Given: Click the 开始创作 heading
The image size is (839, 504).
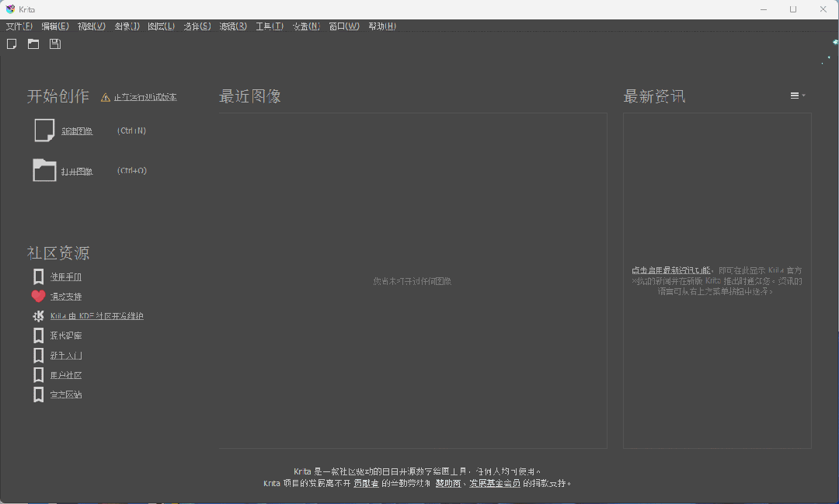Looking at the screenshot, I should coord(57,96).
